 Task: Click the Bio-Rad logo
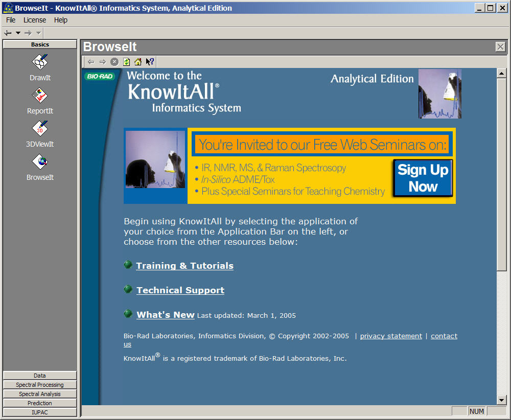[100, 76]
